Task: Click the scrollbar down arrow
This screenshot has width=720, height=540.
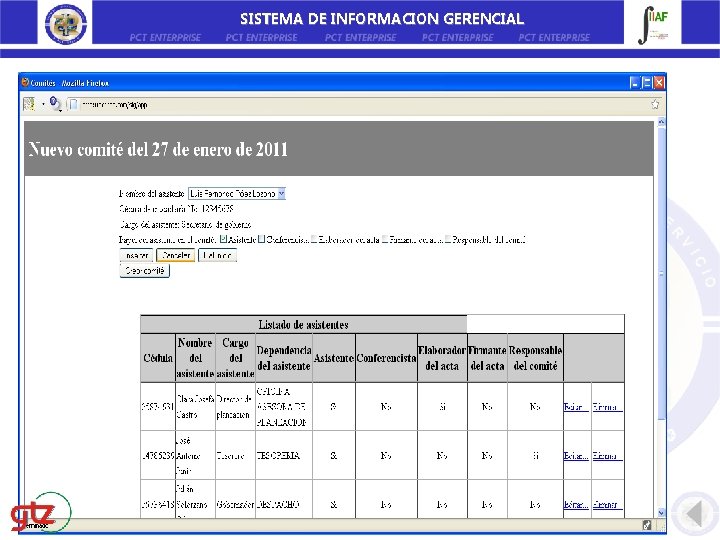Action: (662, 512)
